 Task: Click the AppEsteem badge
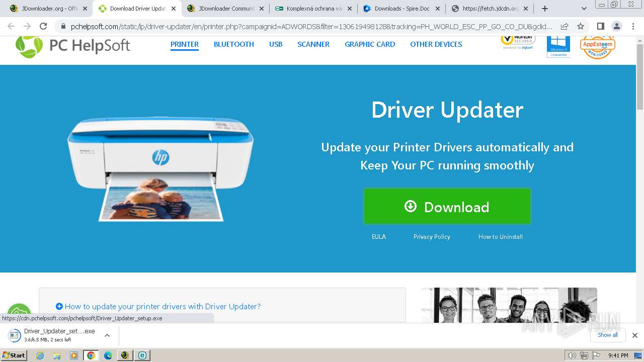coord(598,47)
